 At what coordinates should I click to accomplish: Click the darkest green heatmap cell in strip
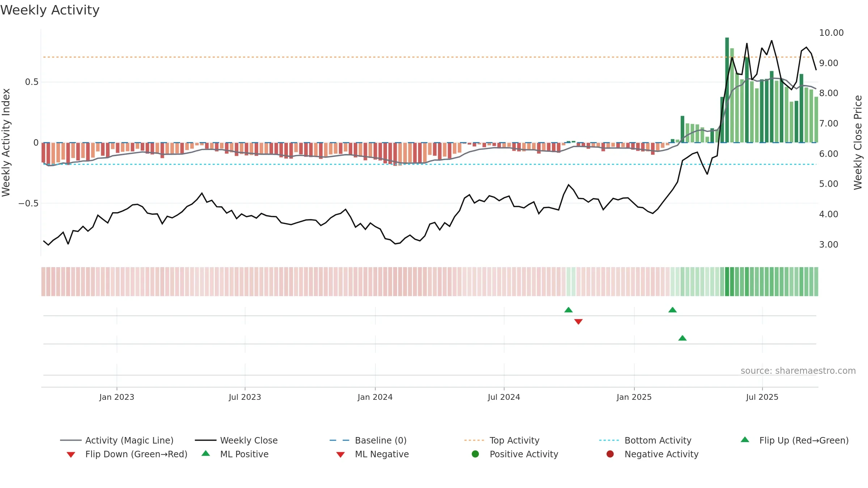[727, 282]
